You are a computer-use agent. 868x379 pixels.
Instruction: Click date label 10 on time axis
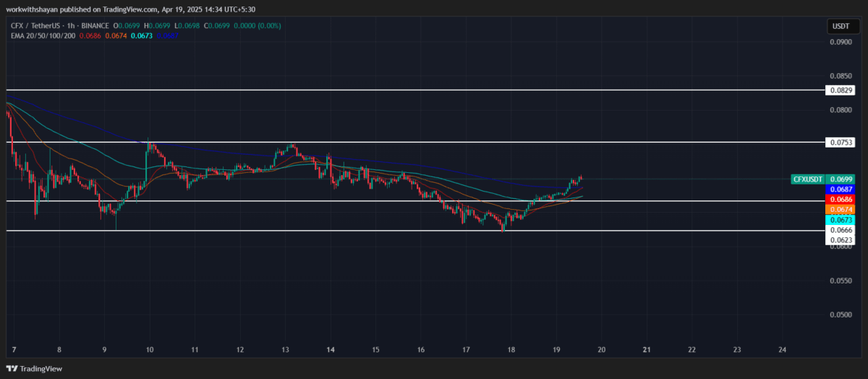point(150,349)
